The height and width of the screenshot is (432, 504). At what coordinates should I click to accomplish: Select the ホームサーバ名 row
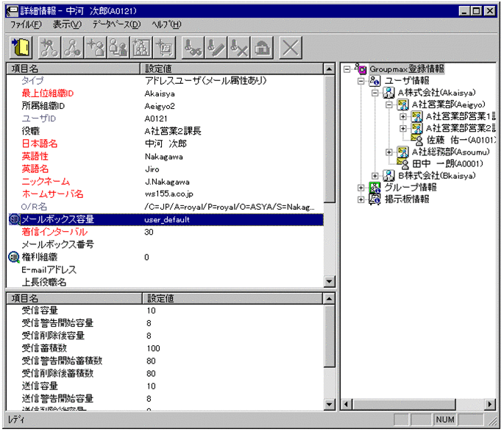[x=166, y=194]
